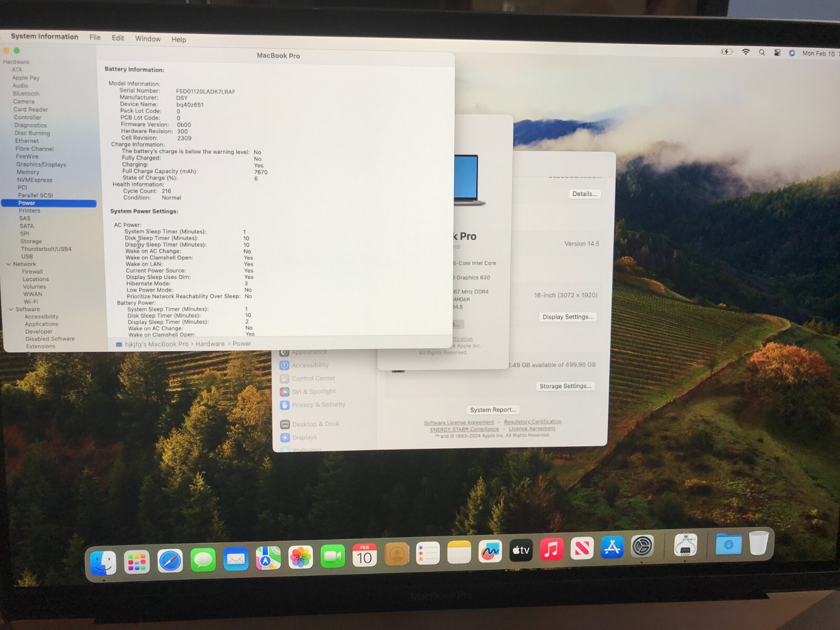Open License Agreement link in Settings
Screen dimensions: 840x630
532,428
